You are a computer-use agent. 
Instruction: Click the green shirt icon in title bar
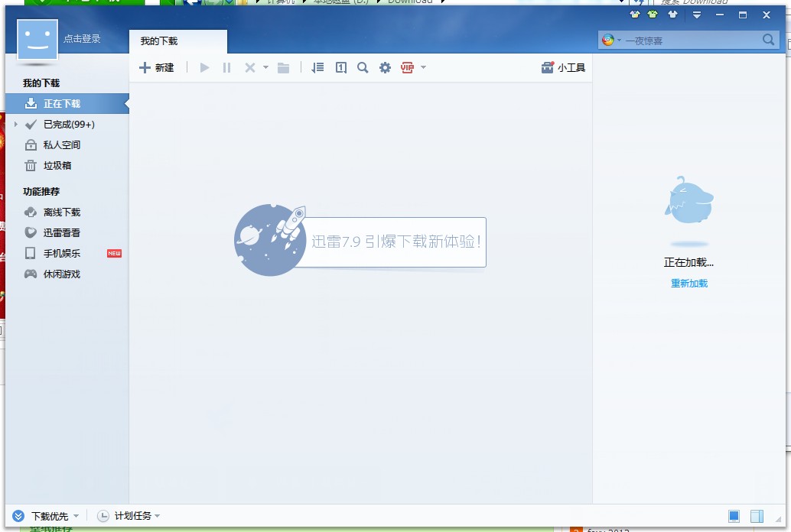pyautogui.click(x=653, y=15)
